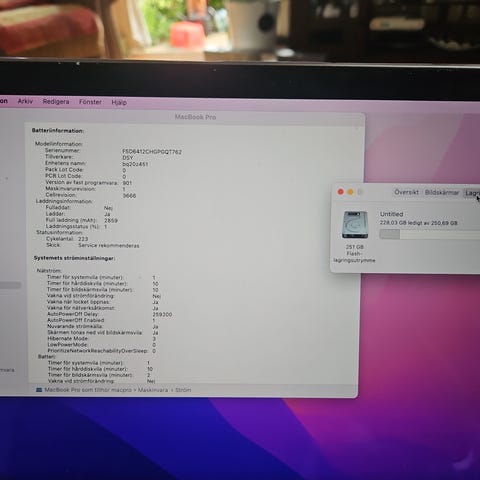Minimize the storage window with yellow button

coord(350,192)
